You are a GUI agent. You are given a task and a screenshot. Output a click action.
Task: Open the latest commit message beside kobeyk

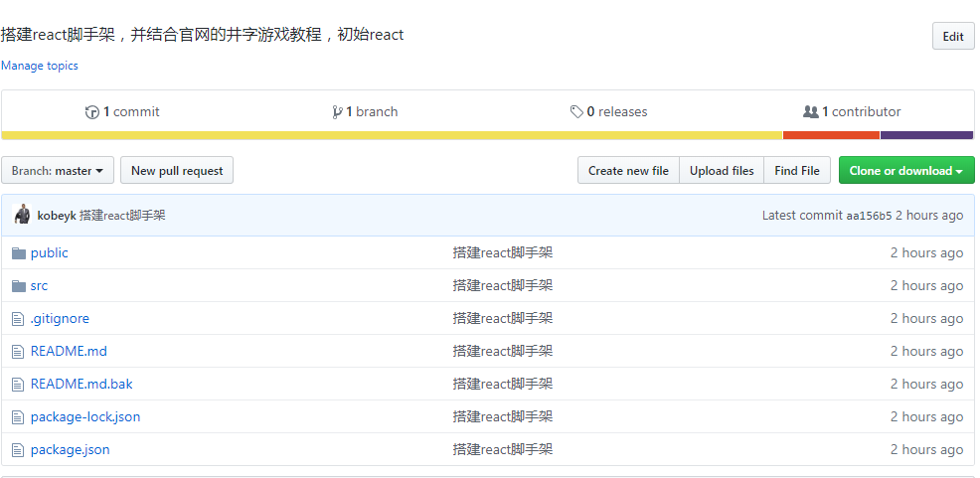click(122, 216)
